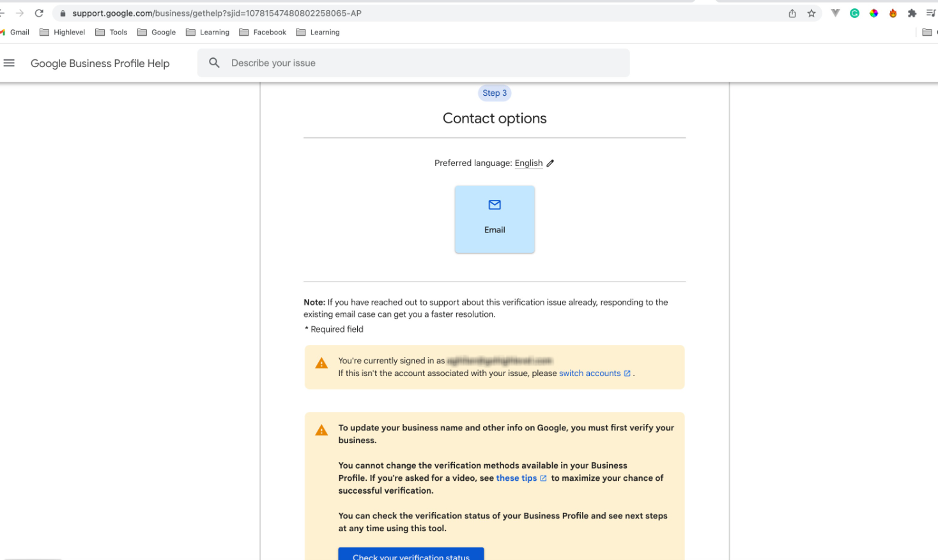Image resolution: width=938 pixels, height=560 pixels.
Task: Open the colorful pinwheel extension icon
Action: click(873, 13)
